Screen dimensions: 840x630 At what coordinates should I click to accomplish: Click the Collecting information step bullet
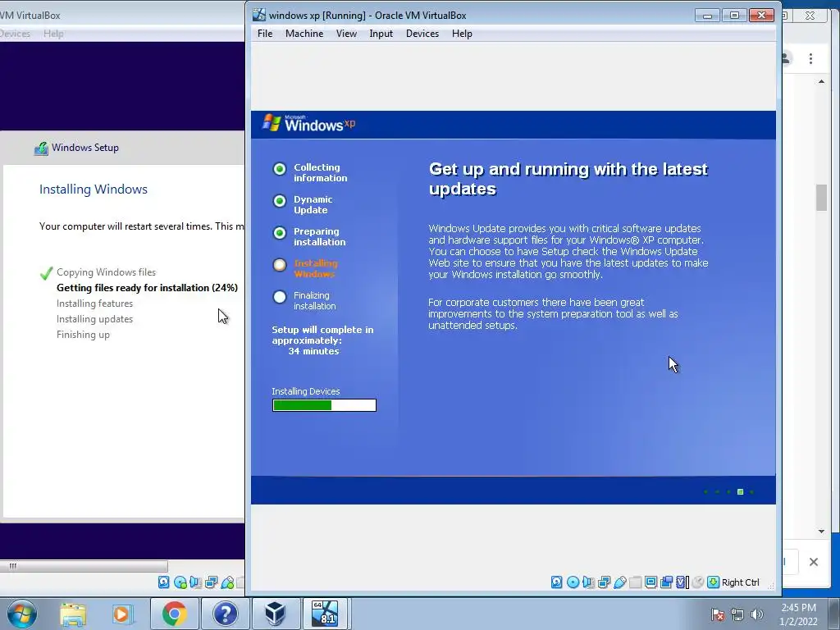(x=280, y=169)
